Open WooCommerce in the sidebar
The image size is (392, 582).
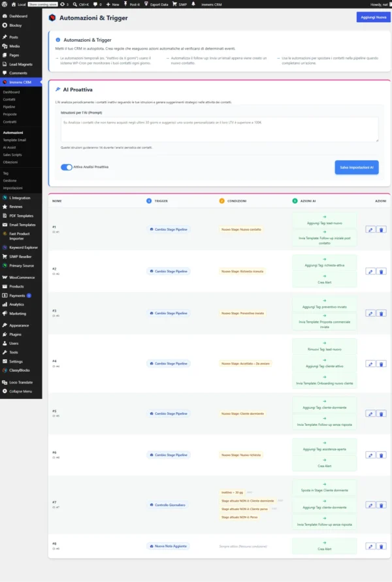21,277
